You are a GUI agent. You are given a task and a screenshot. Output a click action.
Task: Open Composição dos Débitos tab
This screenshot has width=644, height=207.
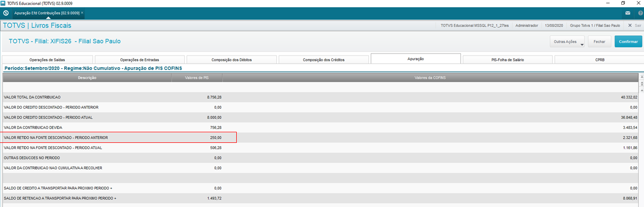click(231, 60)
